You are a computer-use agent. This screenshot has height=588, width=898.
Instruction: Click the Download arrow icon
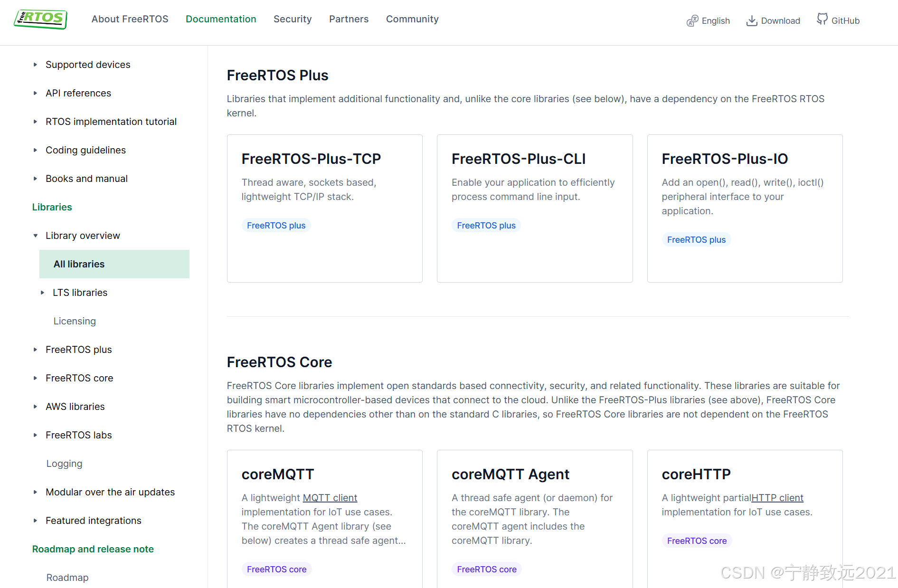tap(752, 21)
